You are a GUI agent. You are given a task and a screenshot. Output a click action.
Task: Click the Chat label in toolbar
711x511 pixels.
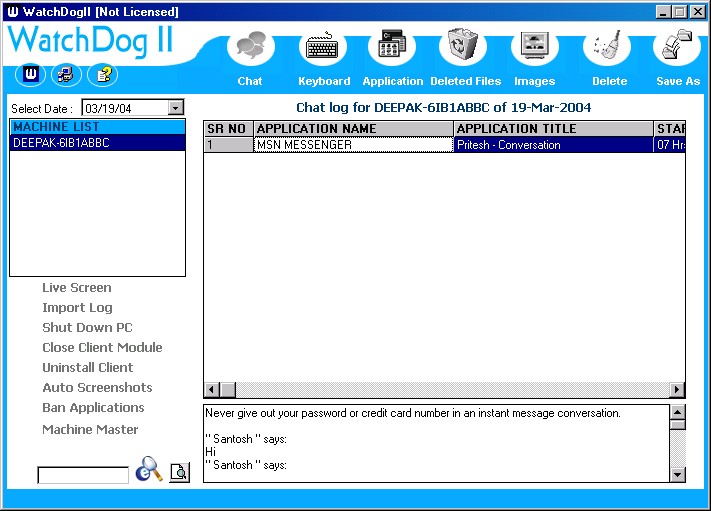250,81
